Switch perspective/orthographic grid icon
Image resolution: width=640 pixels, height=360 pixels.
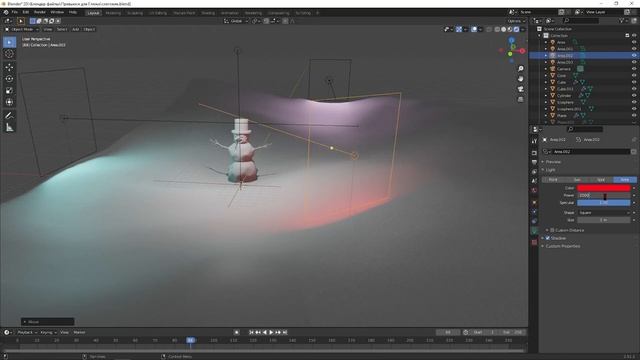[520, 99]
